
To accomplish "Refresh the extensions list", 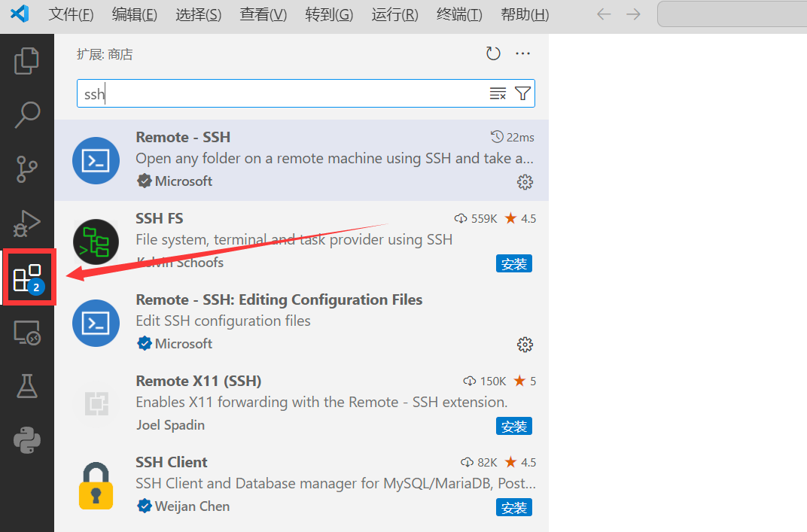I will pyautogui.click(x=493, y=53).
